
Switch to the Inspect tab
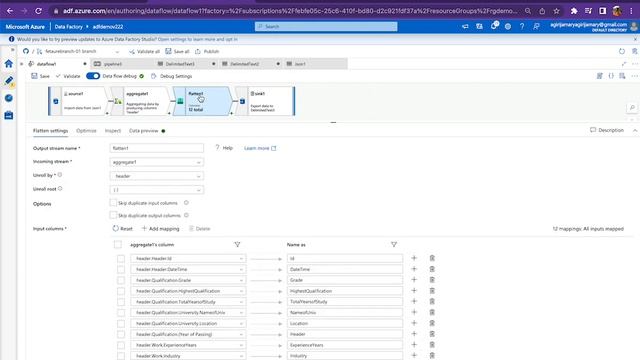tap(113, 131)
